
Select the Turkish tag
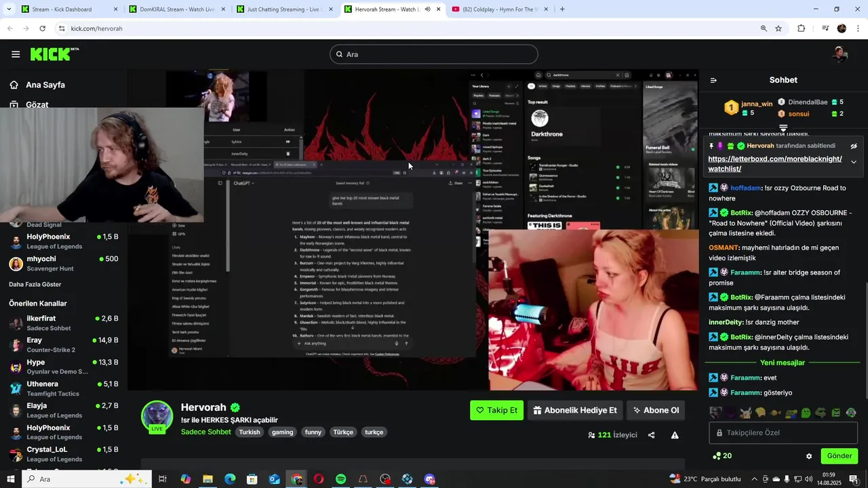tap(249, 432)
